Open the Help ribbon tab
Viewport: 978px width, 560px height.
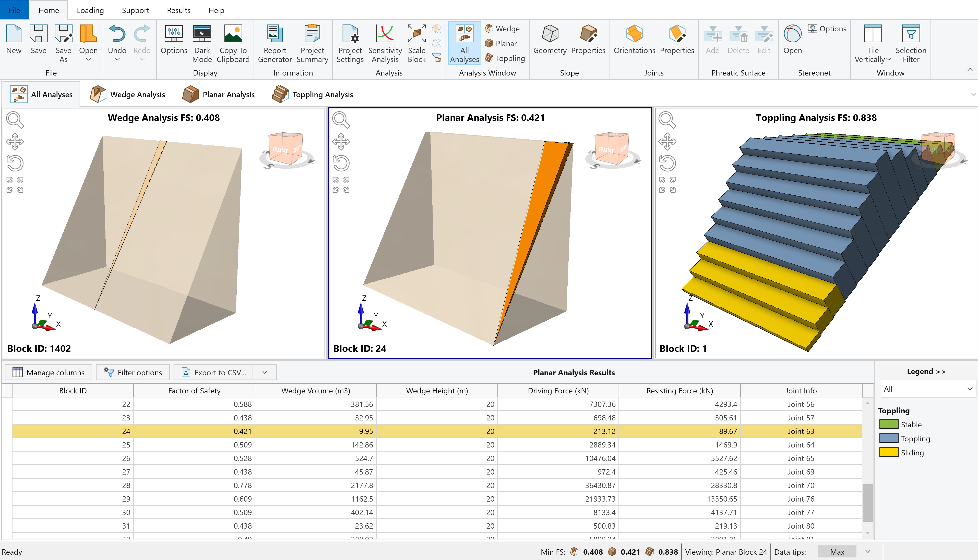(216, 10)
